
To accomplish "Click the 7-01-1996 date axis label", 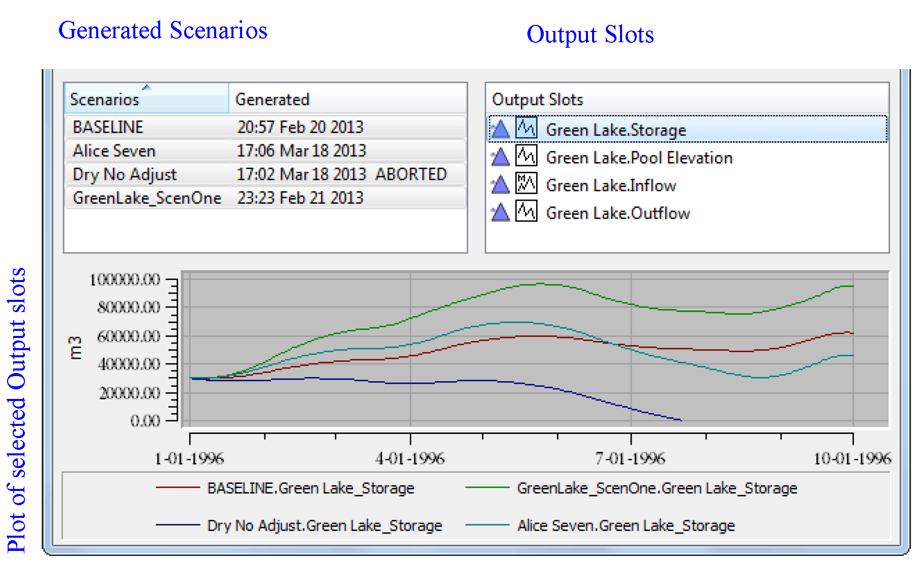I will (x=630, y=459).
